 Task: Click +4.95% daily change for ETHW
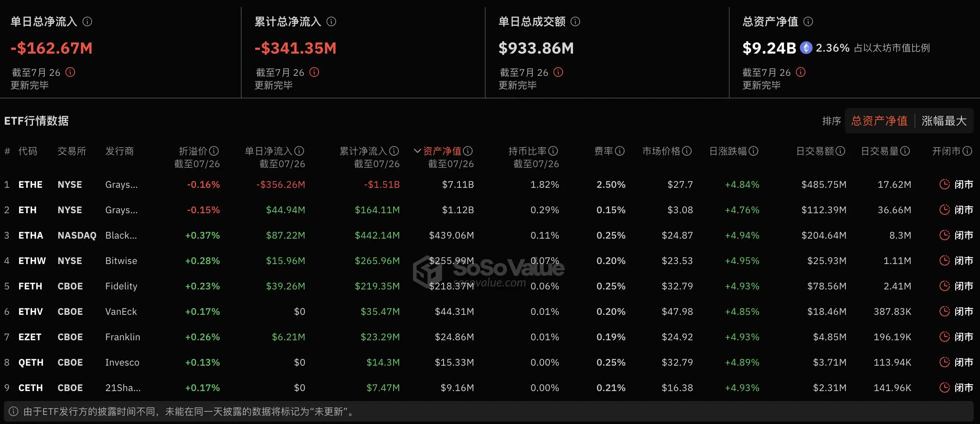click(742, 261)
